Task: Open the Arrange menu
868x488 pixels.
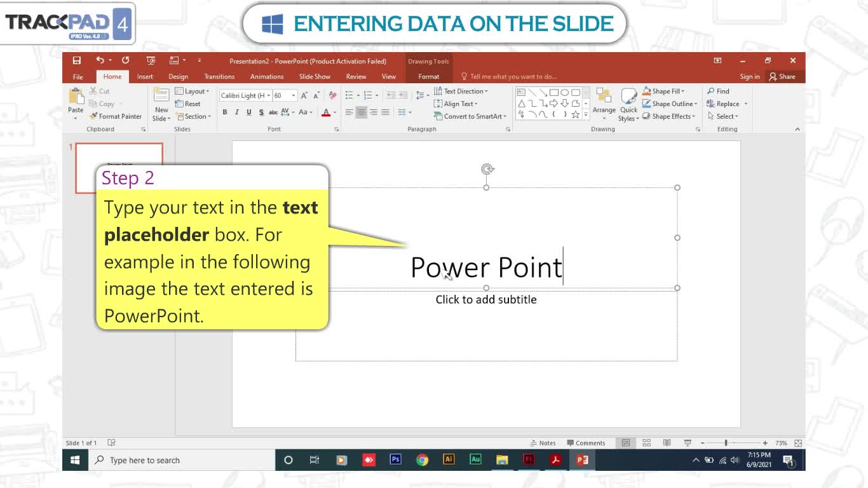Action: point(604,104)
